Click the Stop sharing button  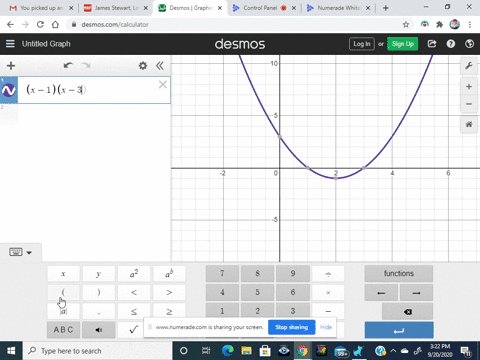(292, 327)
